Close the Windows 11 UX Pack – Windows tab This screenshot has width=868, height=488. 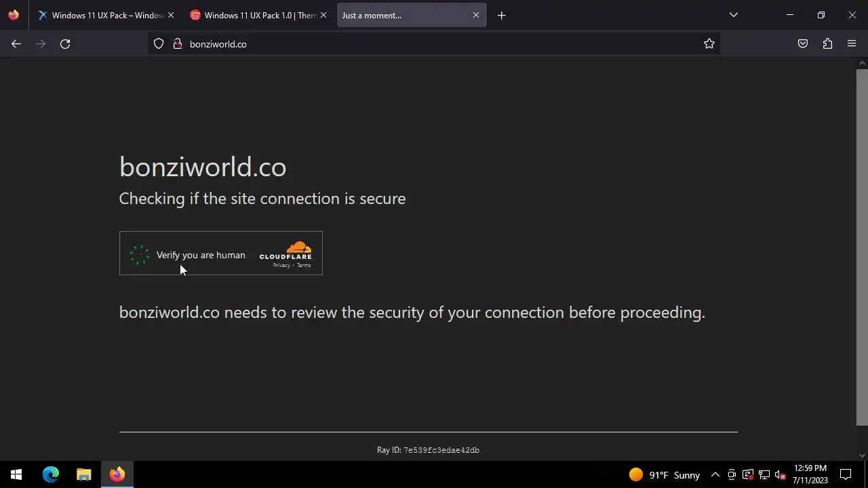point(171,15)
